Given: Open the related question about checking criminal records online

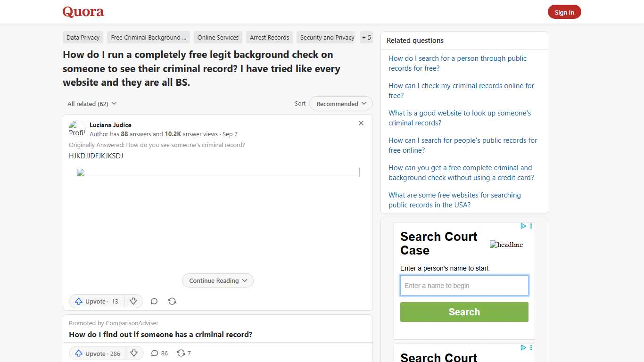Looking at the screenshot, I should [461, 90].
